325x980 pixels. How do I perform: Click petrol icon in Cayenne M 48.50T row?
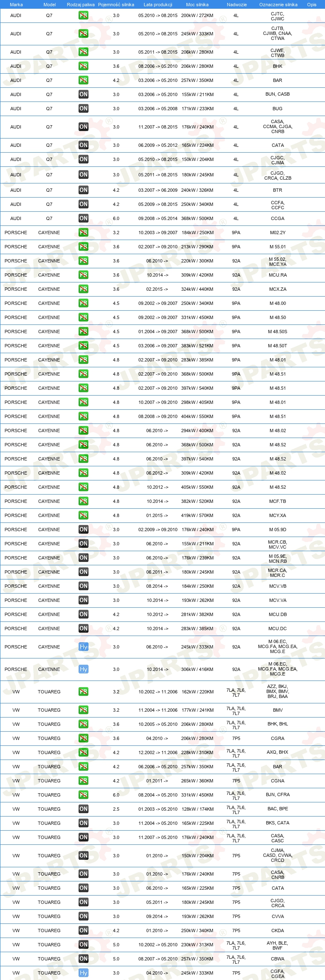(x=83, y=346)
